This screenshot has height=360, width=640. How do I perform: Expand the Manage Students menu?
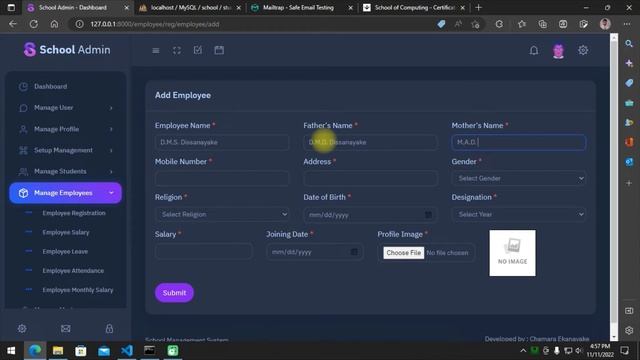click(65, 171)
